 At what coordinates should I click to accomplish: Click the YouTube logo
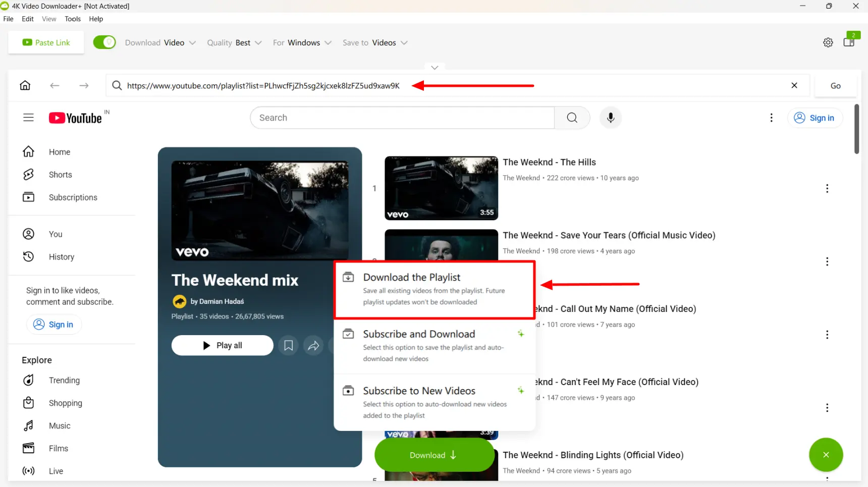(76, 118)
